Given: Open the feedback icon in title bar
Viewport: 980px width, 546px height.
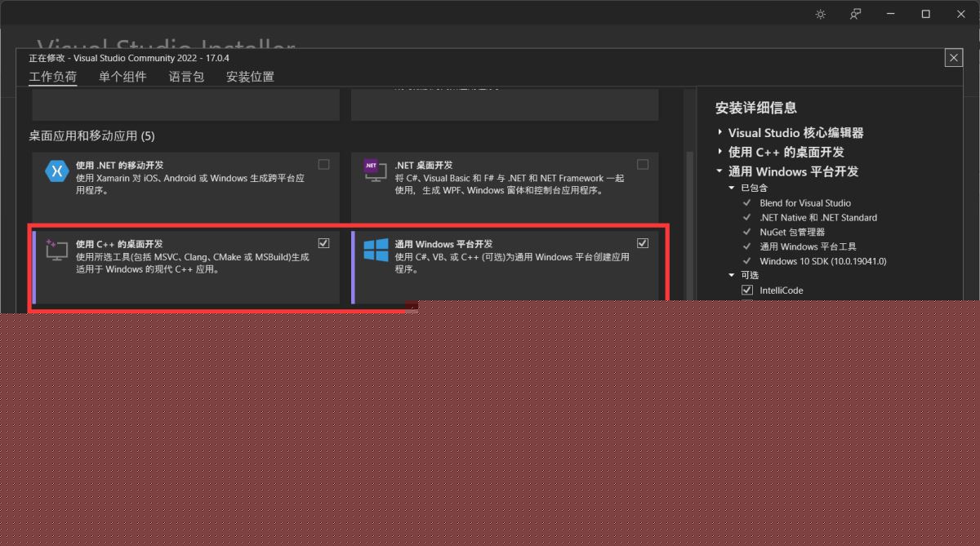Looking at the screenshot, I should pos(855,14).
